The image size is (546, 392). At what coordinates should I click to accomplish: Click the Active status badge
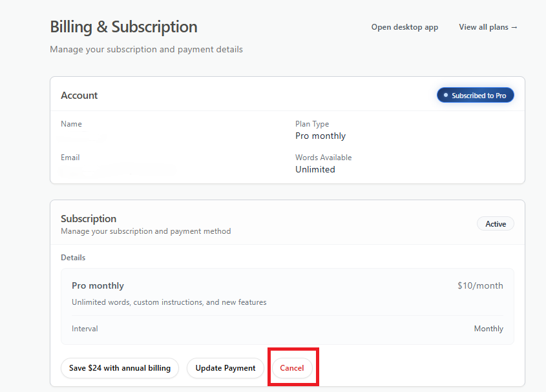click(x=496, y=224)
